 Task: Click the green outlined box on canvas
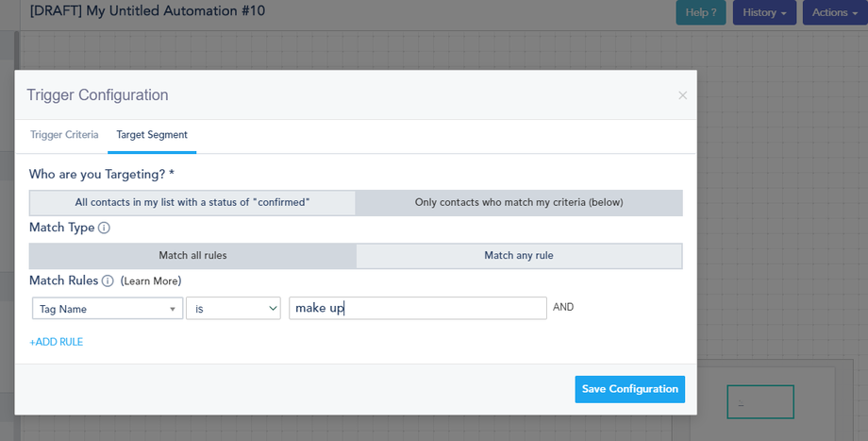760,402
